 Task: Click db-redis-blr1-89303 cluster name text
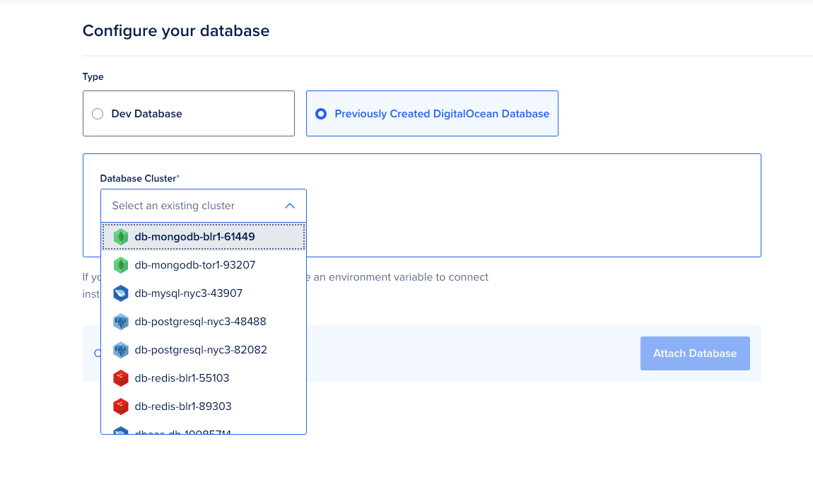pos(183,406)
